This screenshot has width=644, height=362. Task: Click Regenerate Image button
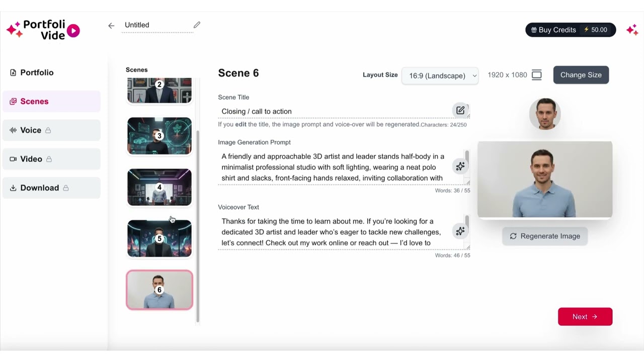pos(545,236)
